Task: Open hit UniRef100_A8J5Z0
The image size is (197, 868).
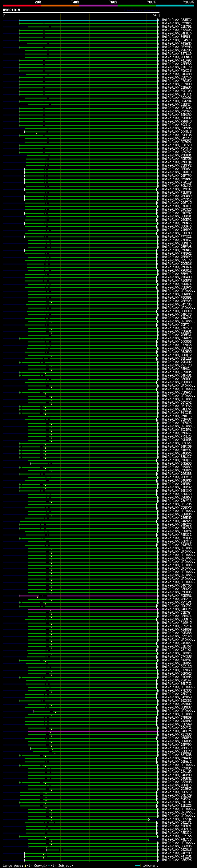Action: pos(176,20)
